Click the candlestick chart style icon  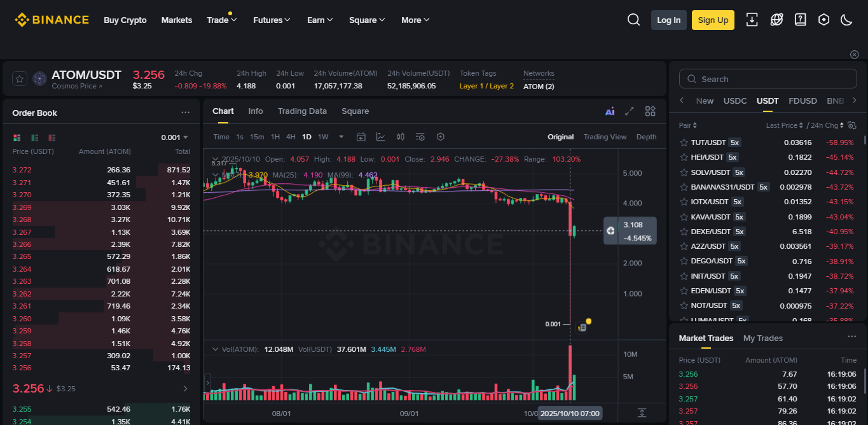401,137
